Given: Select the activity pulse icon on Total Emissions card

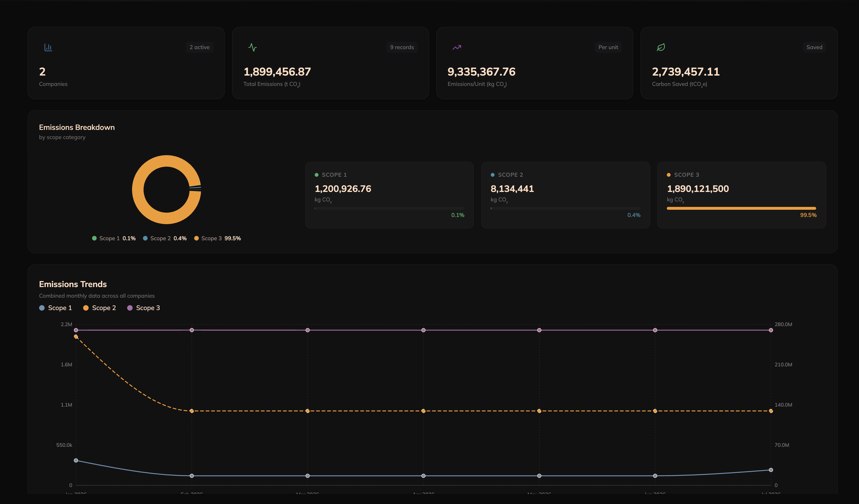Looking at the screenshot, I should tap(253, 47).
